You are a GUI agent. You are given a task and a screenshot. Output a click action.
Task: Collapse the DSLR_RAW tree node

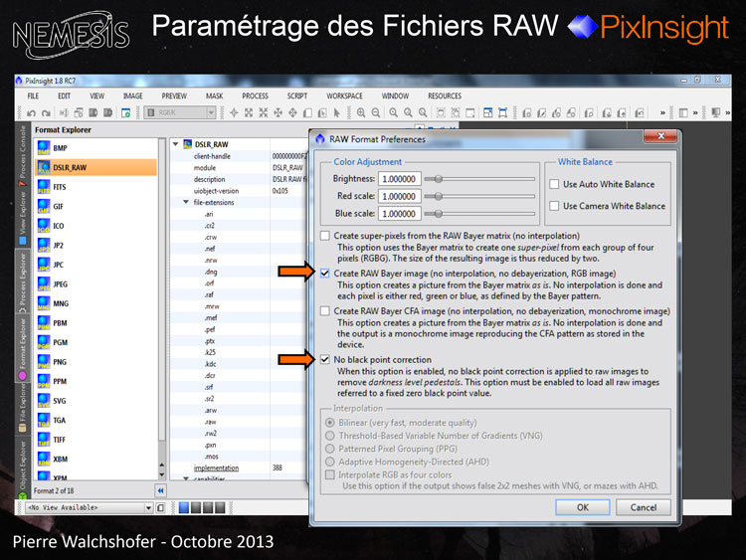pyautogui.click(x=175, y=143)
